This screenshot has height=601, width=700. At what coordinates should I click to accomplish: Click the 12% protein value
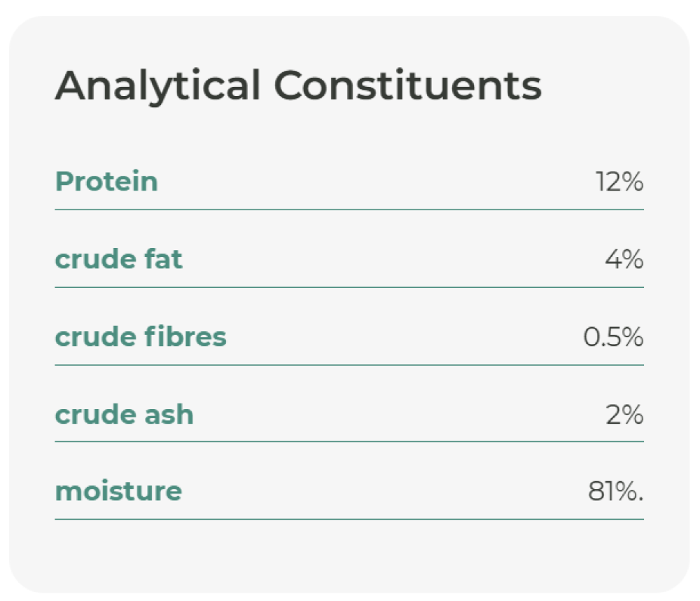(x=619, y=183)
